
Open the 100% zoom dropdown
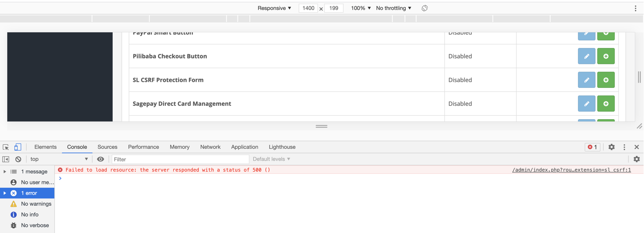coord(361,8)
